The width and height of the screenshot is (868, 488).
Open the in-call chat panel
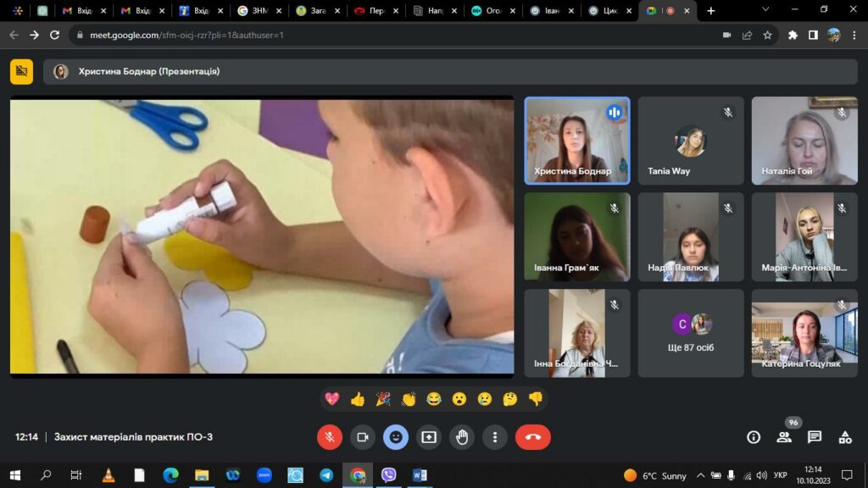815,437
